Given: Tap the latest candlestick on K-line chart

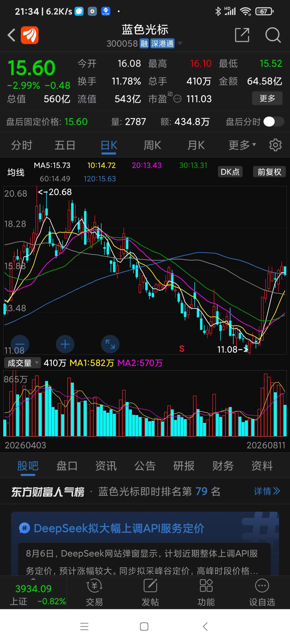Looking at the screenshot, I should pyautogui.click(x=285, y=270).
